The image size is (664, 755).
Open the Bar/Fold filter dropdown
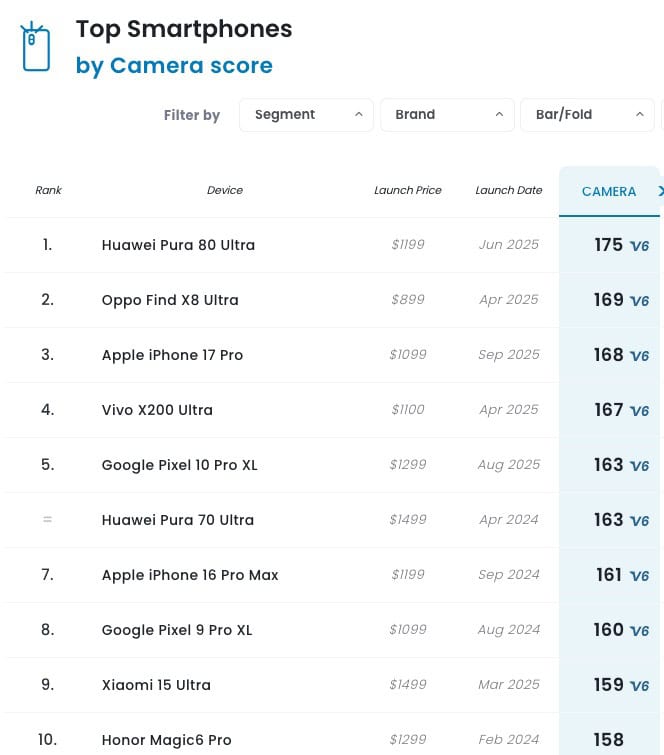[587, 115]
